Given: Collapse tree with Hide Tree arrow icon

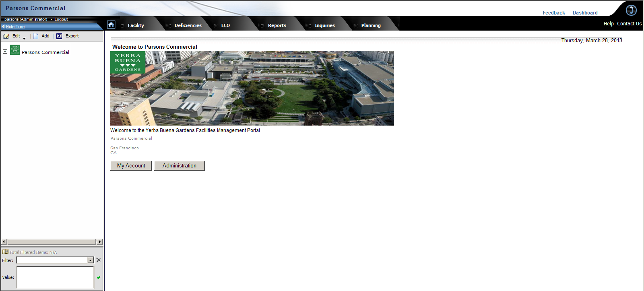Looking at the screenshot, I should pos(3,27).
